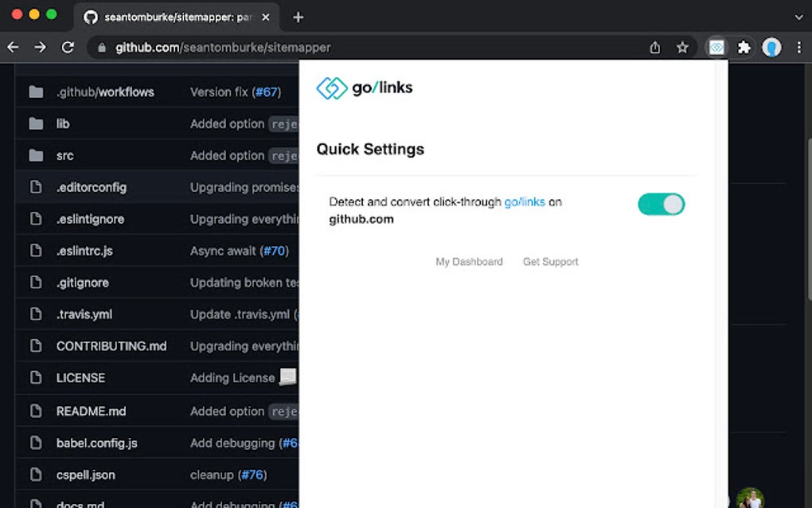Bookmark the page with the star icon

(x=682, y=47)
